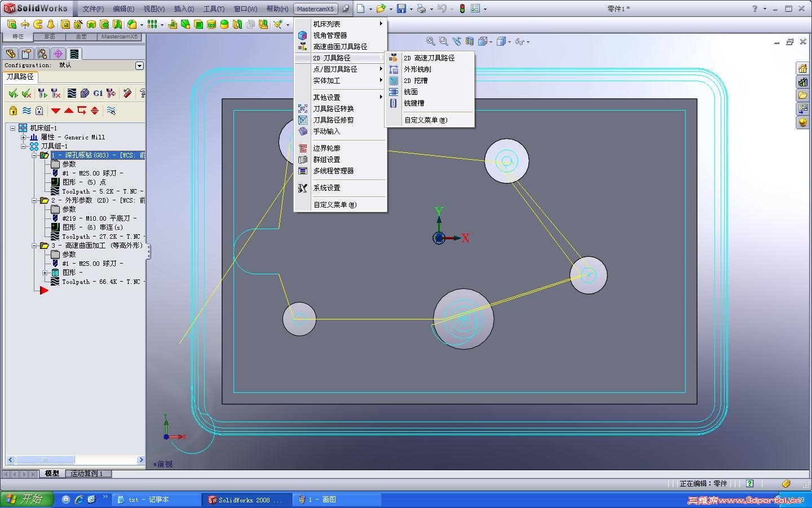Click the G1 post-process icon

(x=98, y=93)
